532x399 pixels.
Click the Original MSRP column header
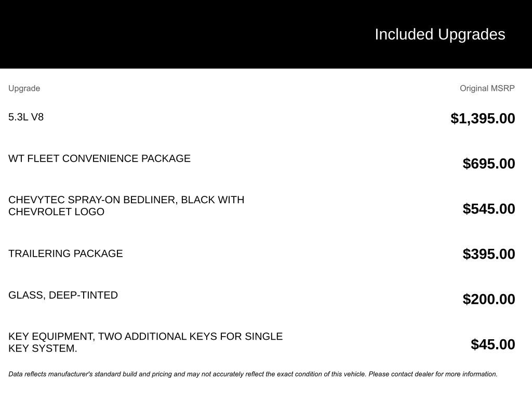point(487,88)
